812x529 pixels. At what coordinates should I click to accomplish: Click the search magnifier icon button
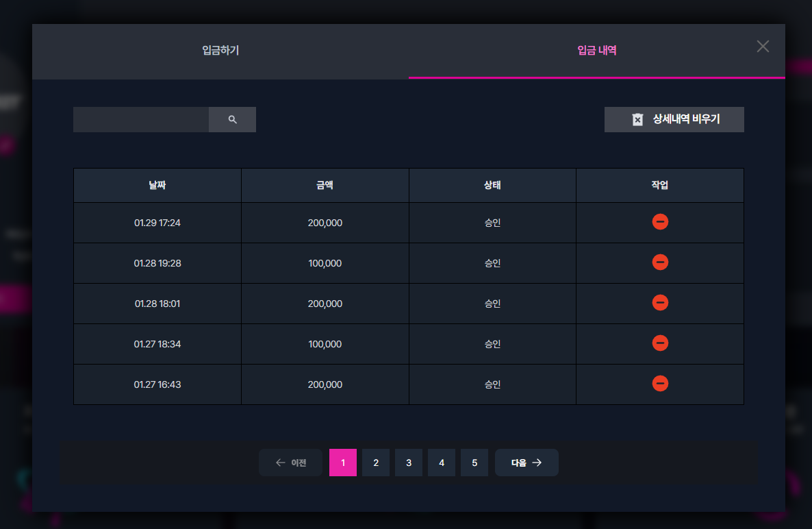[x=232, y=120]
